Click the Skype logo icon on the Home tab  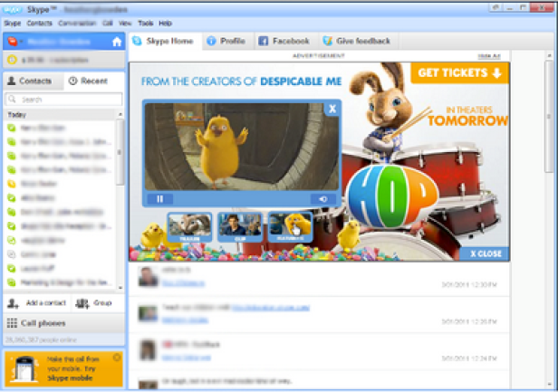point(137,41)
